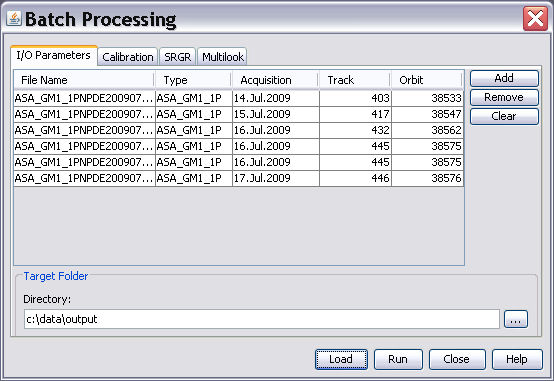Sort by File Name column header

click(84, 80)
